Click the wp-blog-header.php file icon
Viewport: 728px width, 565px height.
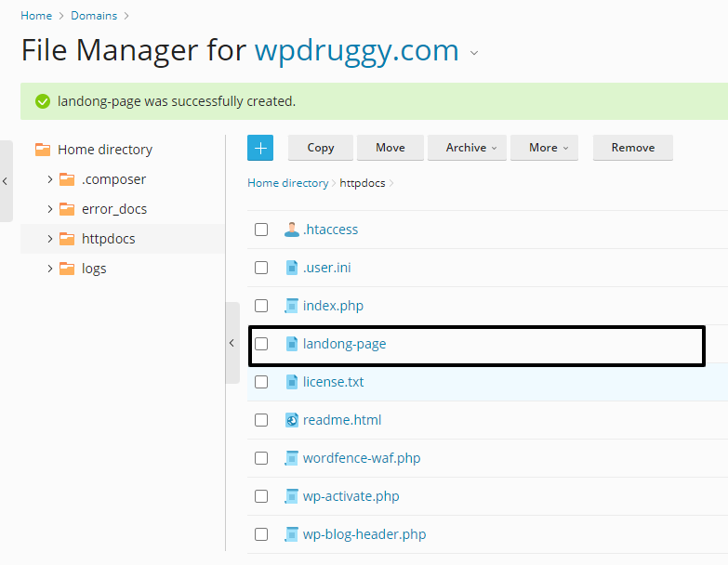point(291,534)
